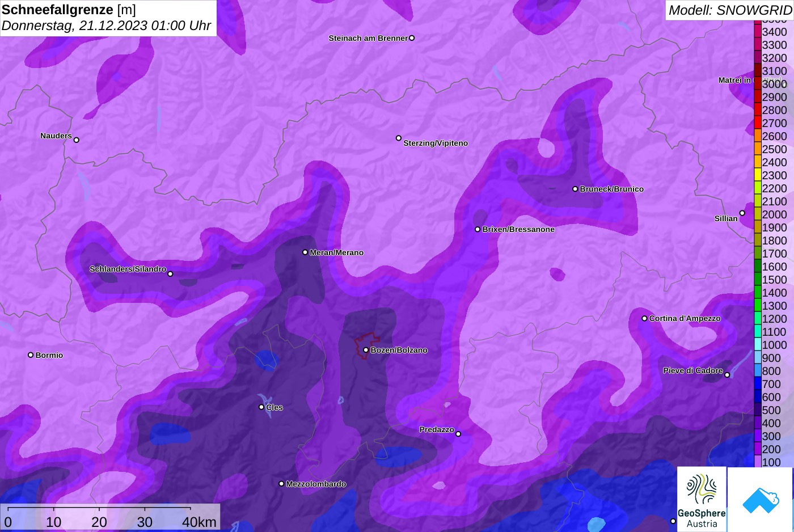The height and width of the screenshot is (532, 794).
Task: Click legend value 3200
Action: (x=774, y=58)
